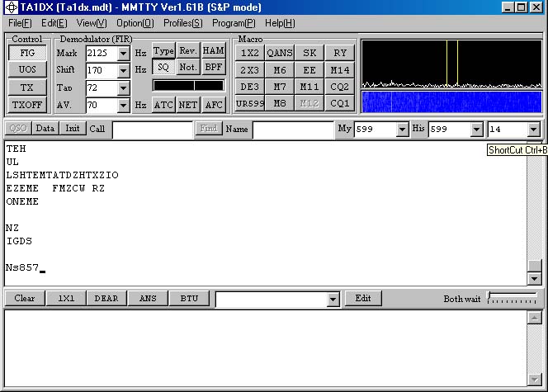Click the CQ1 macro button
This screenshot has height=392, width=548.
tap(339, 103)
